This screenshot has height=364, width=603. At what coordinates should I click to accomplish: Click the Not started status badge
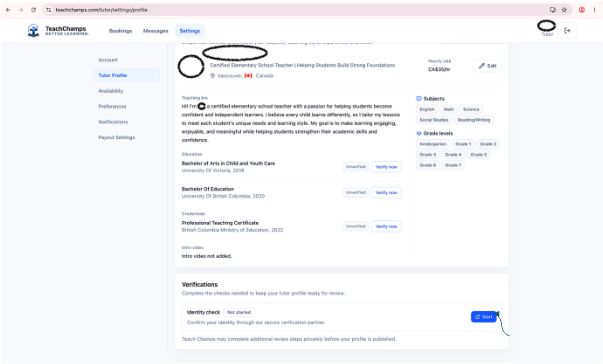tap(239, 312)
